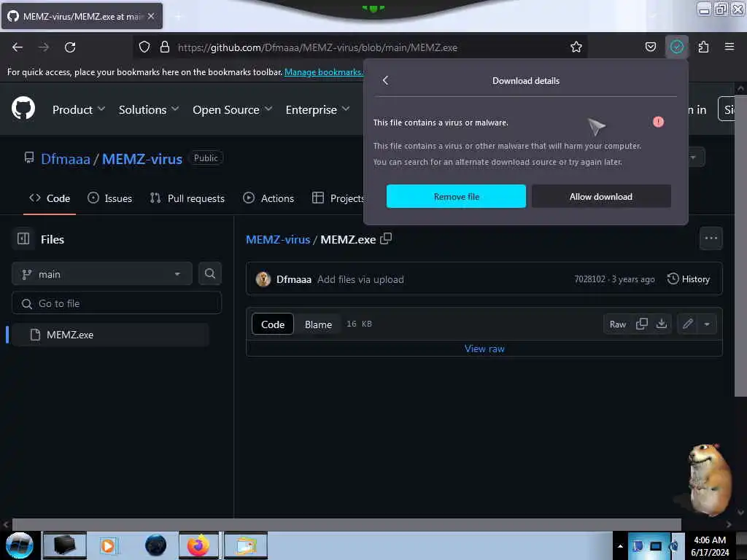
Task: Close the MEMZ-virus browser tab
Action: (x=151, y=16)
